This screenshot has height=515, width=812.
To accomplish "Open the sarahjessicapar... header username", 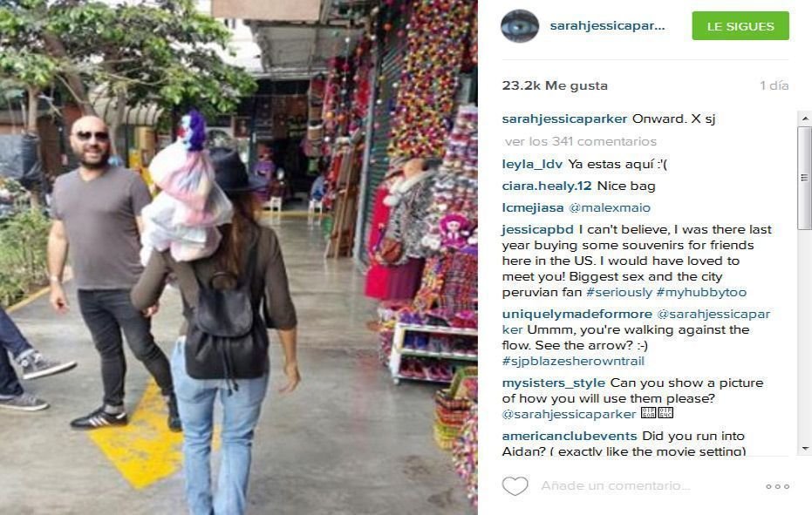I will [x=607, y=26].
